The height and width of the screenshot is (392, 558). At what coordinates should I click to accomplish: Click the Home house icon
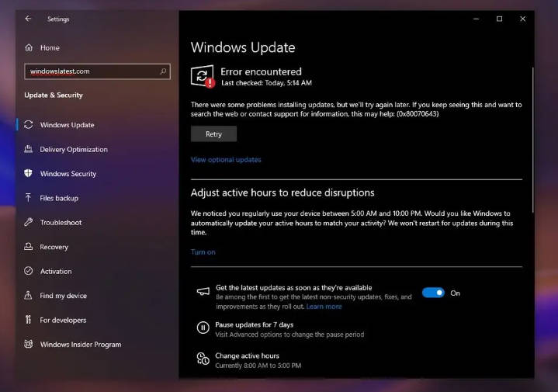pyautogui.click(x=29, y=47)
